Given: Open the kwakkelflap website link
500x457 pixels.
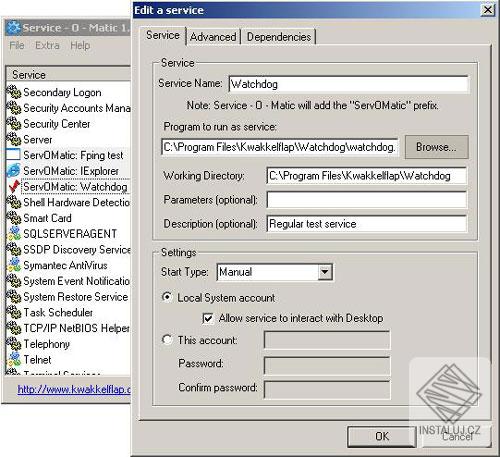Looking at the screenshot, I should point(74,389).
